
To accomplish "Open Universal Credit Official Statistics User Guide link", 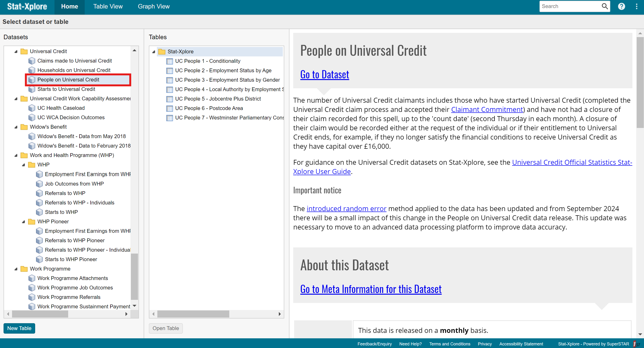I will point(572,163).
